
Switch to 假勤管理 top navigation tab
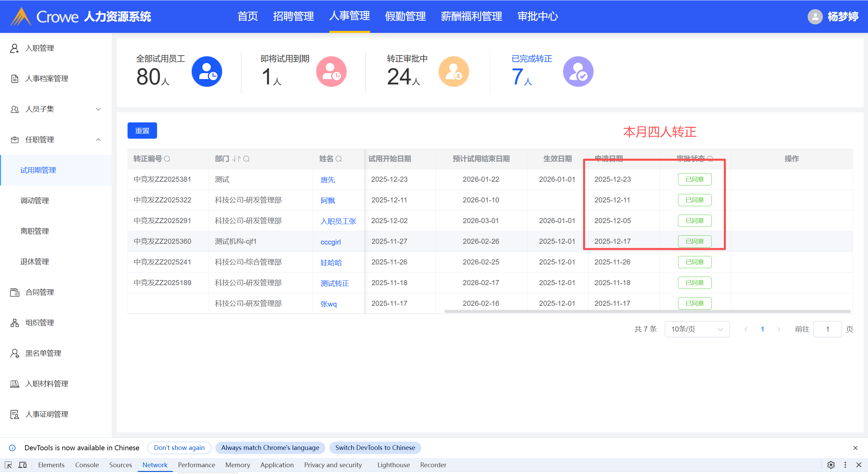pos(405,16)
